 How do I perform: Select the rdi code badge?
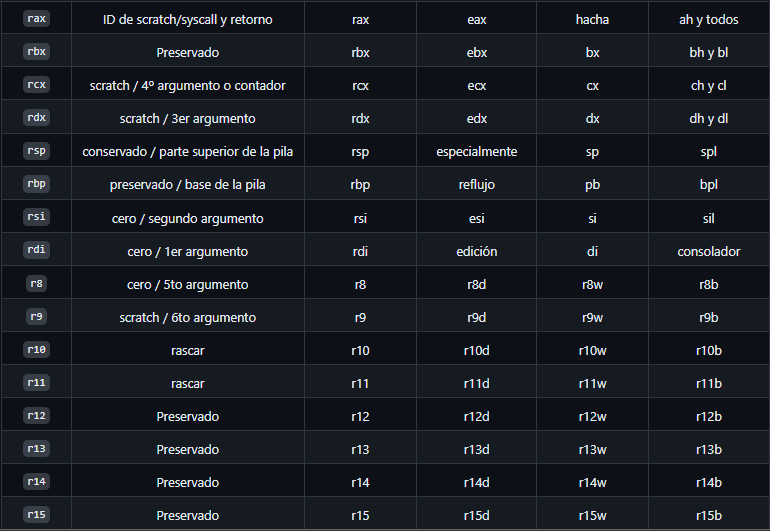(36, 250)
